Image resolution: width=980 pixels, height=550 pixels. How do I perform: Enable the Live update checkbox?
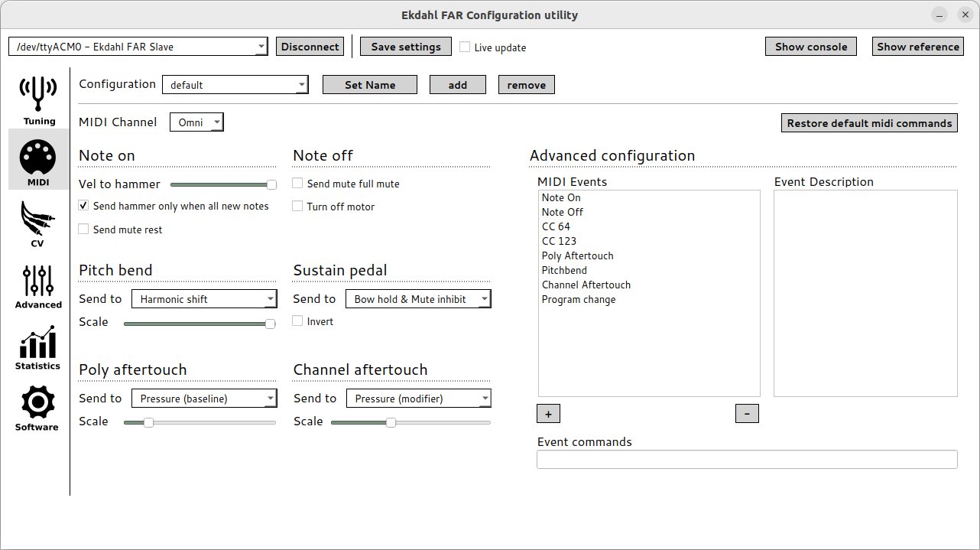pyautogui.click(x=465, y=47)
